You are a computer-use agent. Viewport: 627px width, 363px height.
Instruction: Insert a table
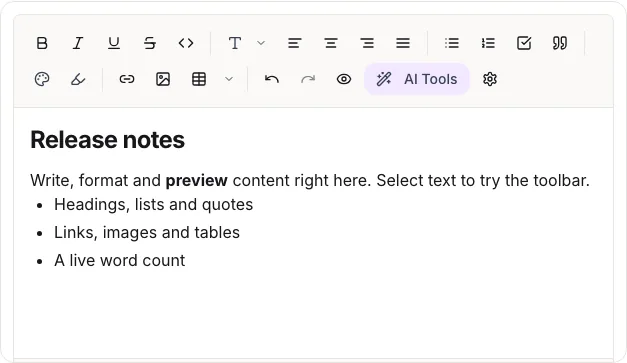coord(199,79)
